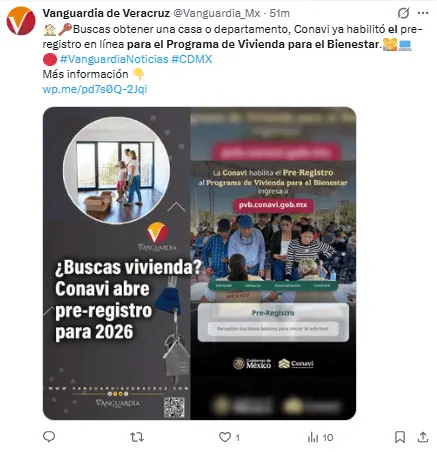437x452 pixels.
Task: Open the 51m timestamp link
Action: pyautogui.click(x=280, y=13)
